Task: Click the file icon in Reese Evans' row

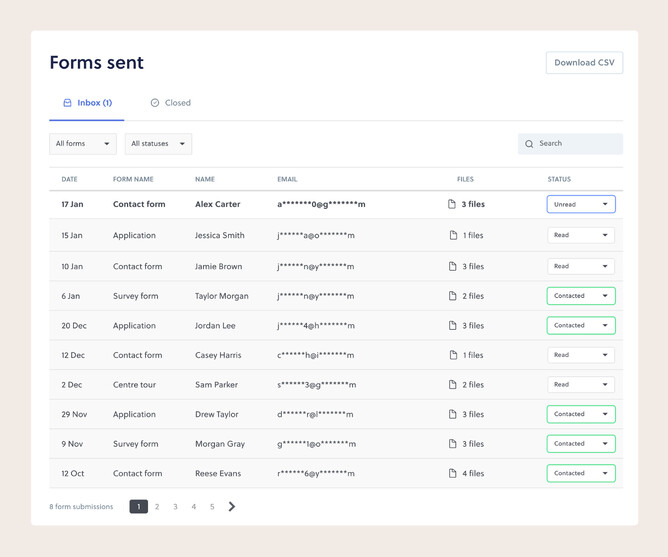Action: (x=452, y=474)
